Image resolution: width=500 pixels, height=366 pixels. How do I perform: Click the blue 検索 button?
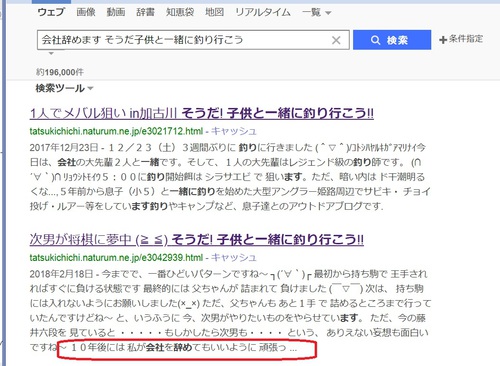392,40
